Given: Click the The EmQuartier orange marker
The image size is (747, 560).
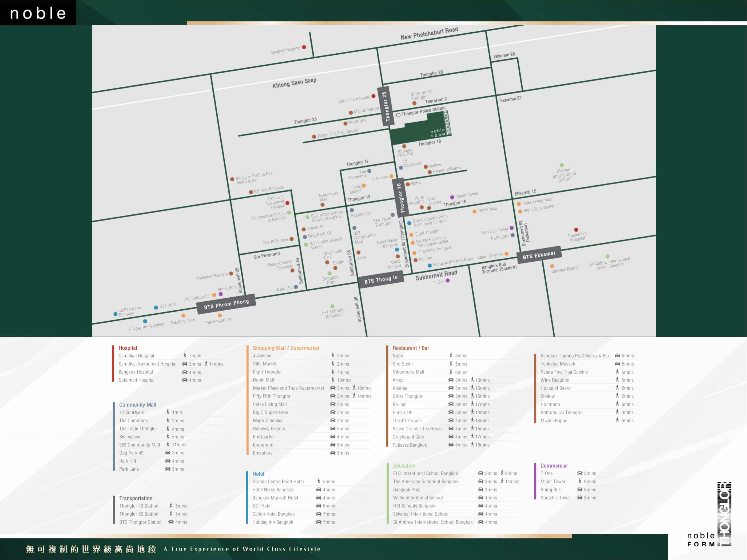Looking at the screenshot, I should 214,295.
